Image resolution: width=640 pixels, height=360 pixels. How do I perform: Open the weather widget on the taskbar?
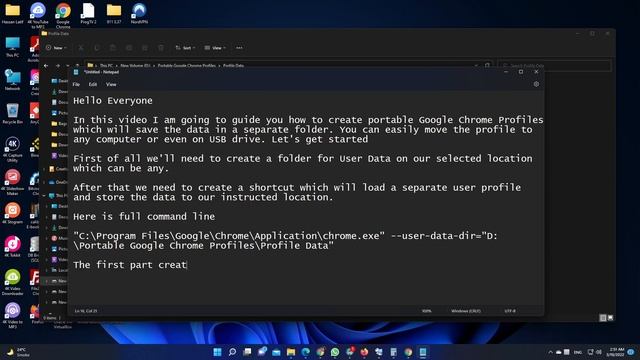18,352
